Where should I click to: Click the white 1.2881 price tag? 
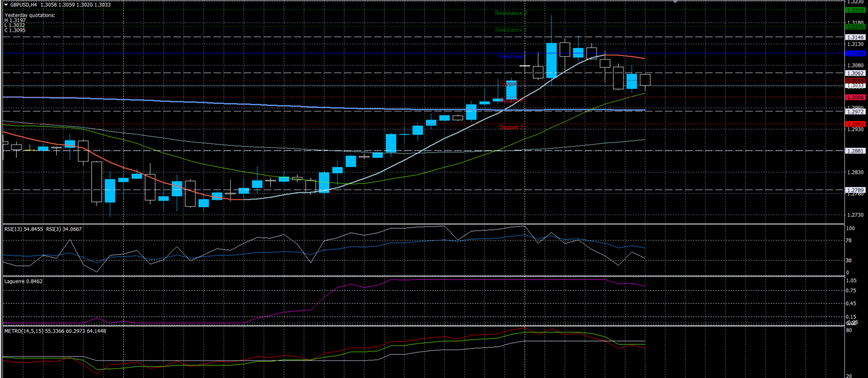tap(855, 150)
